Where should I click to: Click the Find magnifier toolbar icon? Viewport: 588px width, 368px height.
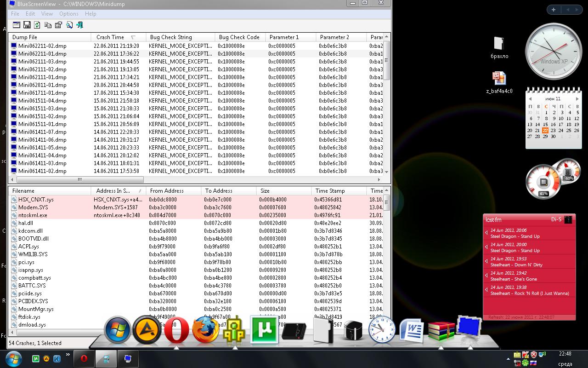(69, 25)
